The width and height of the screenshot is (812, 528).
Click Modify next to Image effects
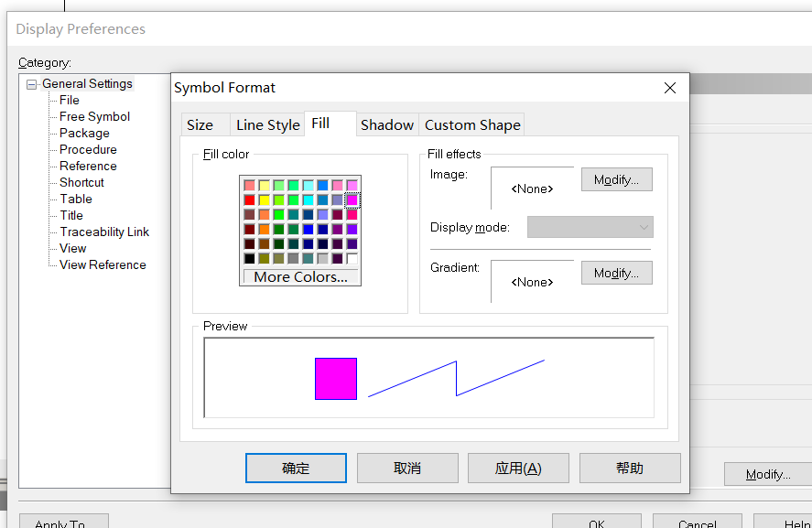point(616,178)
